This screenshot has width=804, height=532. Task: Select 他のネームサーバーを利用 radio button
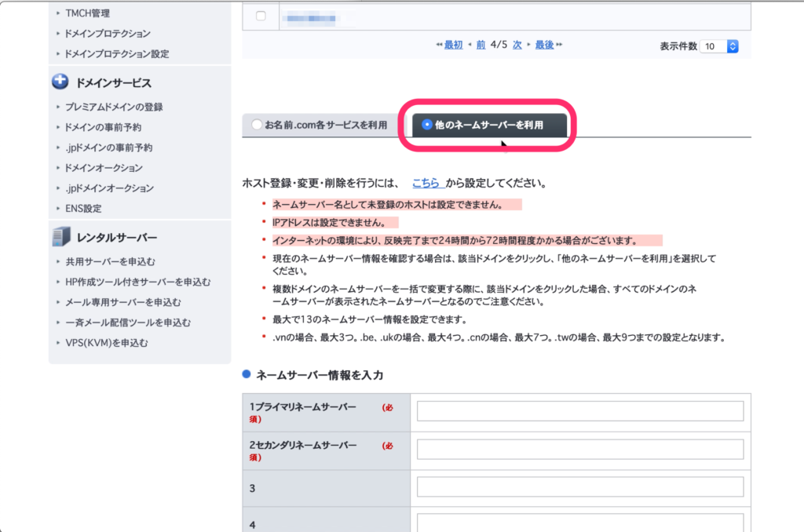(426, 124)
